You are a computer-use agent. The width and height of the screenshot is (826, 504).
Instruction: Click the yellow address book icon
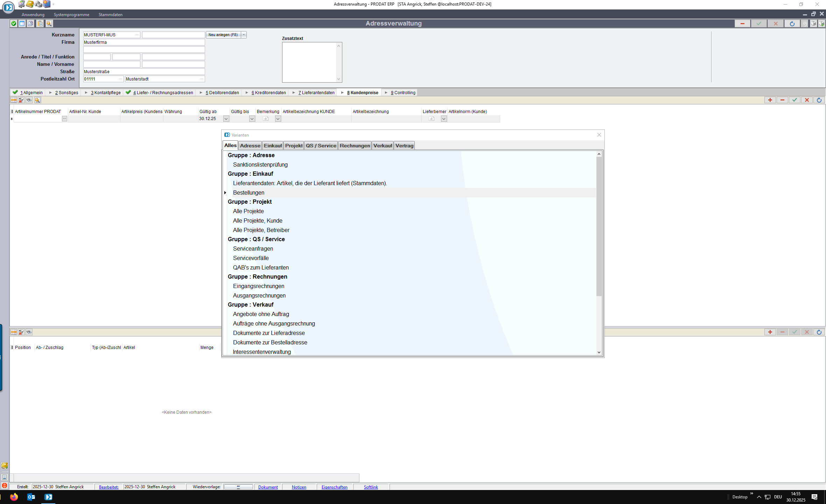tap(30, 4)
